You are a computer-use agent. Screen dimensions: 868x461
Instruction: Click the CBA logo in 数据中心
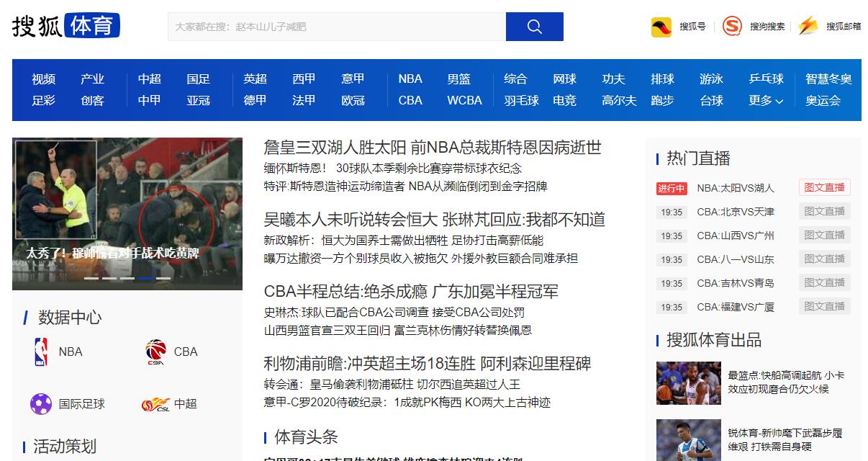tap(155, 352)
